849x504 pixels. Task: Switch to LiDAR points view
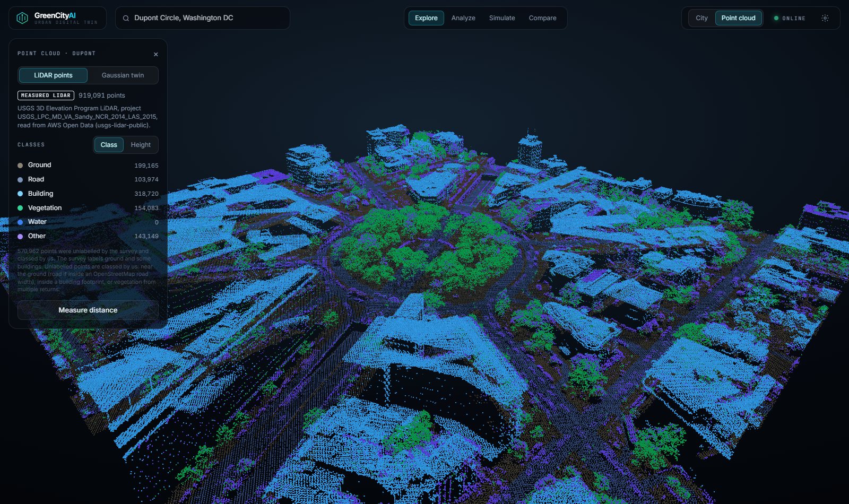click(53, 75)
